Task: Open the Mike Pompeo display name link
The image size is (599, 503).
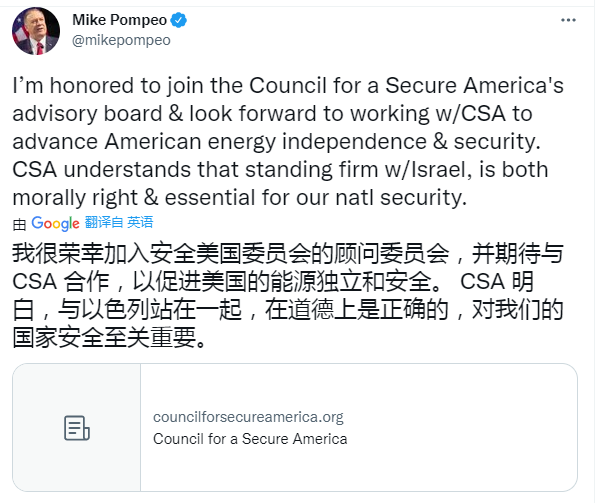Action: click(120, 20)
